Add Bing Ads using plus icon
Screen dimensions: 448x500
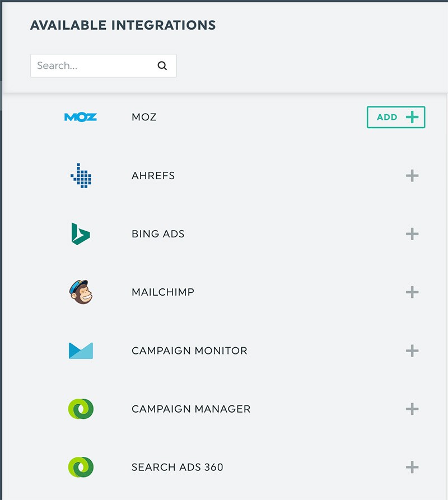coord(412,234)
